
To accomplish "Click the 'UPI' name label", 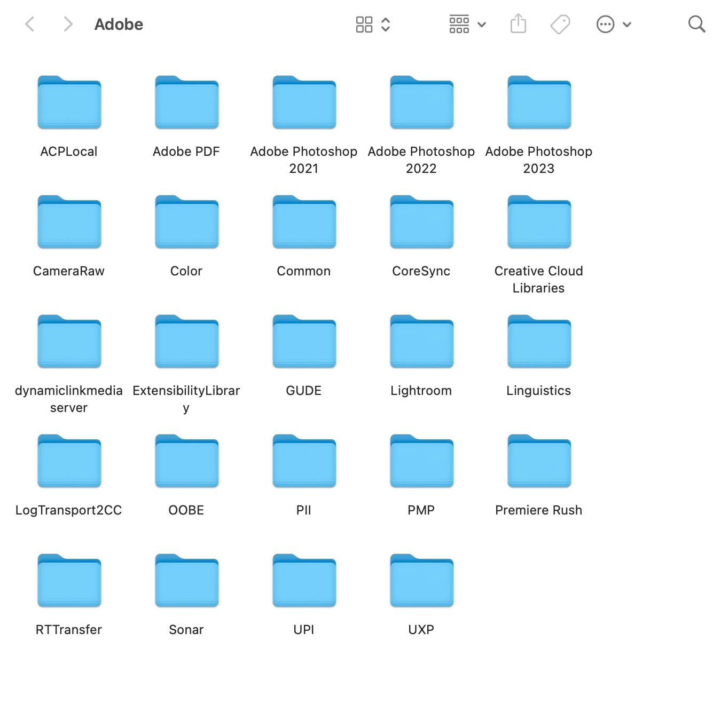I will 304,630.
